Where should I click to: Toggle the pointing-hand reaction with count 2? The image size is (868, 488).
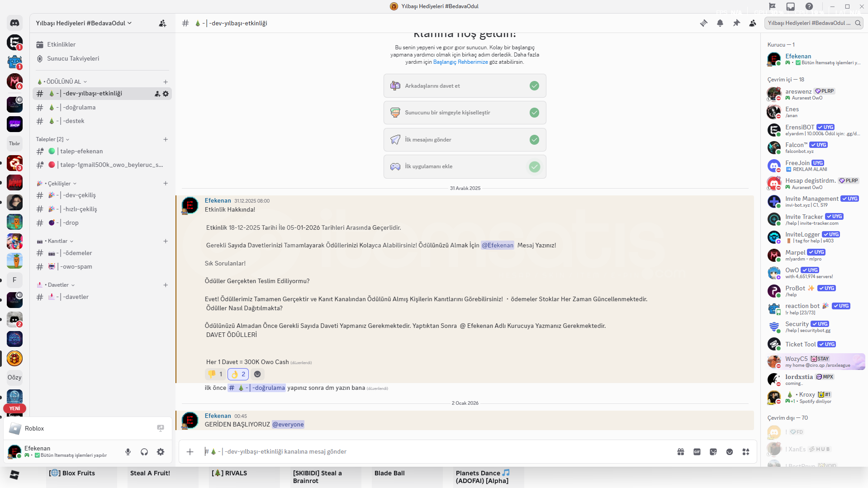click(238, 374)
